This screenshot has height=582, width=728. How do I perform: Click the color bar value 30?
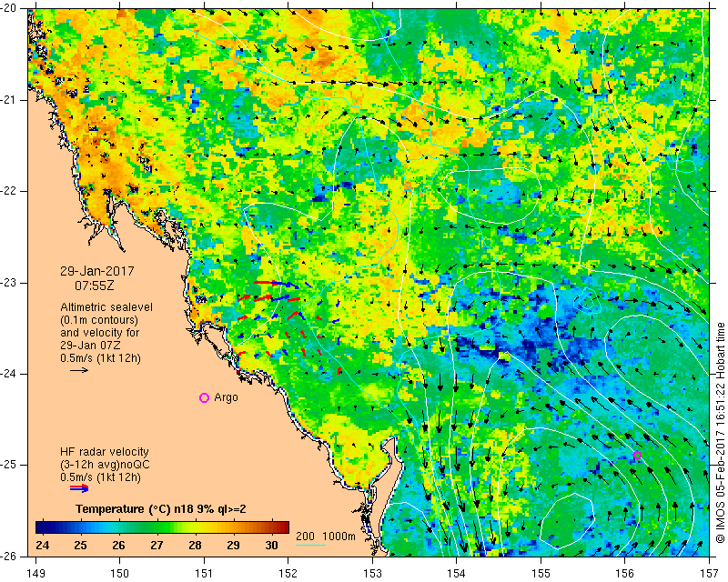pyautogui.click(x=271, y=545)
